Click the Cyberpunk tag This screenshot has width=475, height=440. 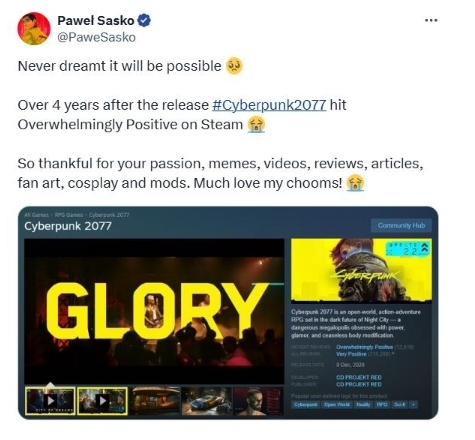point(306,405)
